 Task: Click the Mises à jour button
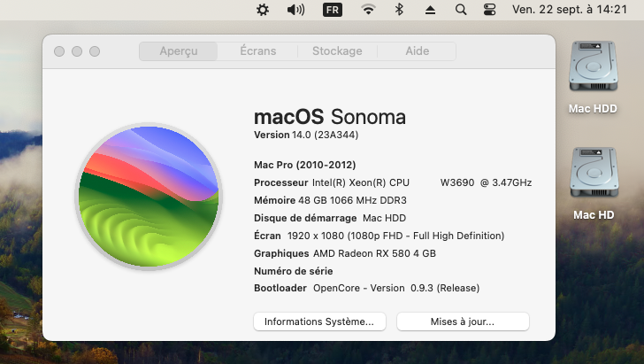click(x=463, y=321)
